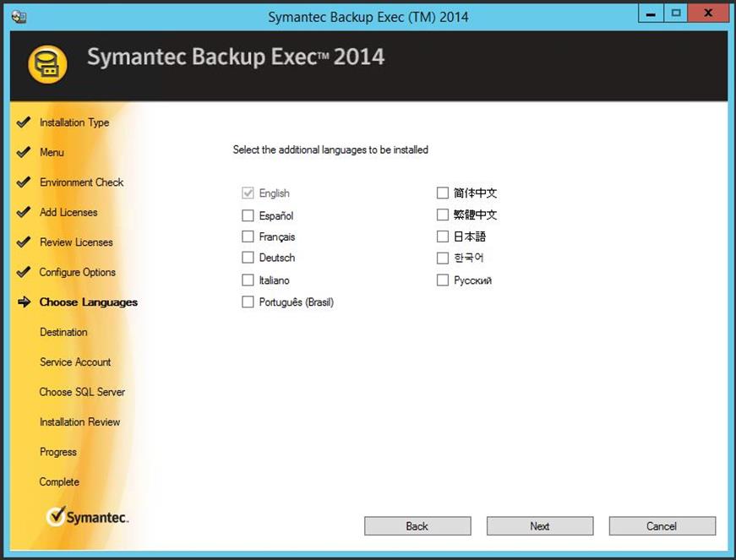
Task: Minimize the Backup Exec installer window
Action: click(651, 14)
